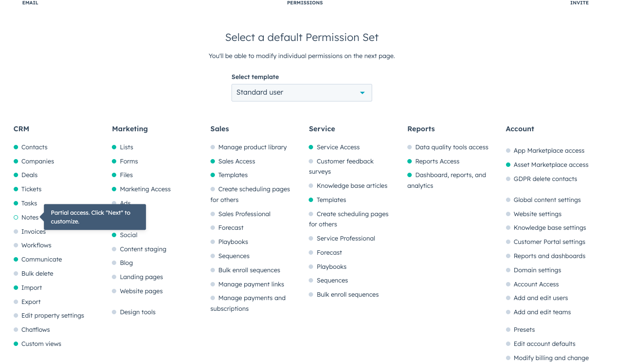Image resolution: width=632 pixels, height=364 pixels.
Task: Disable the Sales Access permission
Action: click(x=213, y=161)
